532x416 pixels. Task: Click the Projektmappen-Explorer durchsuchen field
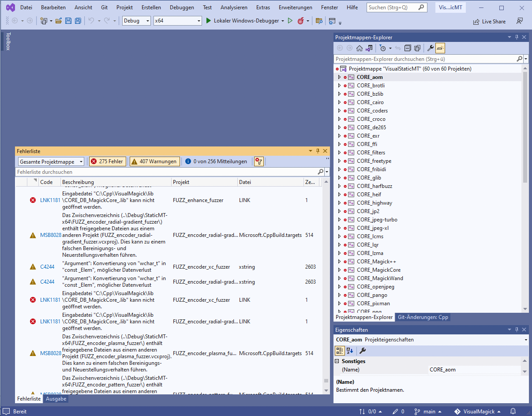pyautogui.click(x=425, y=59)
